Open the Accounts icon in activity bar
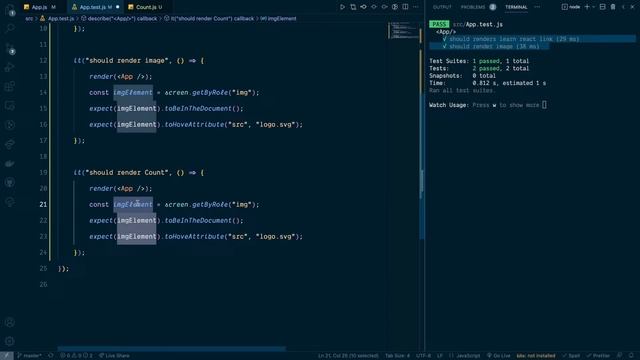Viewport: 640px width, 360px height. tap(10, 322)
